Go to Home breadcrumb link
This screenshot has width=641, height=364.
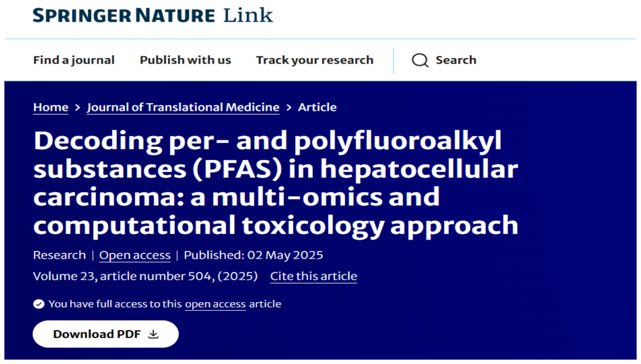click(x=50, y=107)
